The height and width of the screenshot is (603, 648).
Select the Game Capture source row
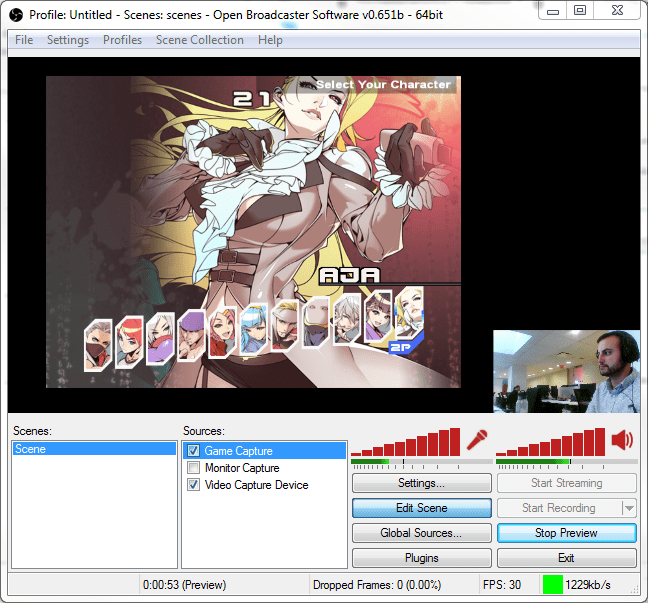264,450
